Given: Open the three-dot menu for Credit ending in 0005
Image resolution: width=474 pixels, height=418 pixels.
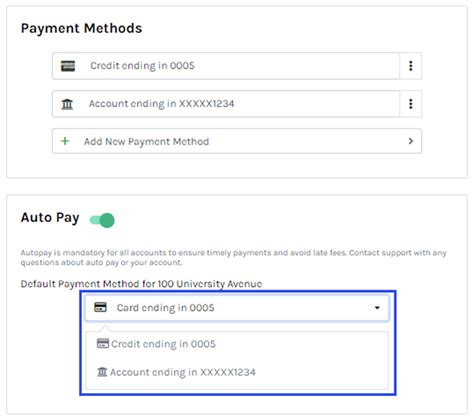Looking at the screenshot, I should [412, 66].
